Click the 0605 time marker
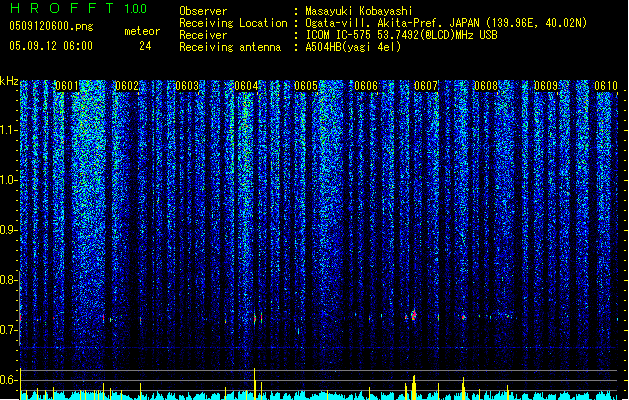This screenshot has width=629, height=400. (306, 86)
